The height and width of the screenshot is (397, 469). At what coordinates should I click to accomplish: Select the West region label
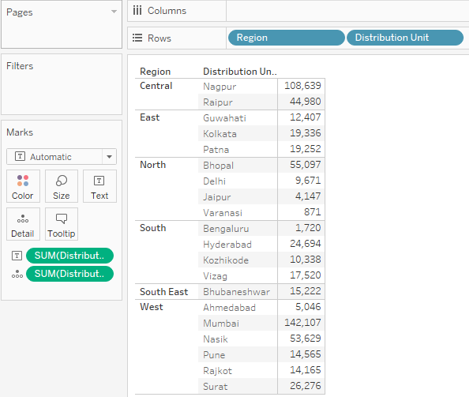(x=151, y=307)
